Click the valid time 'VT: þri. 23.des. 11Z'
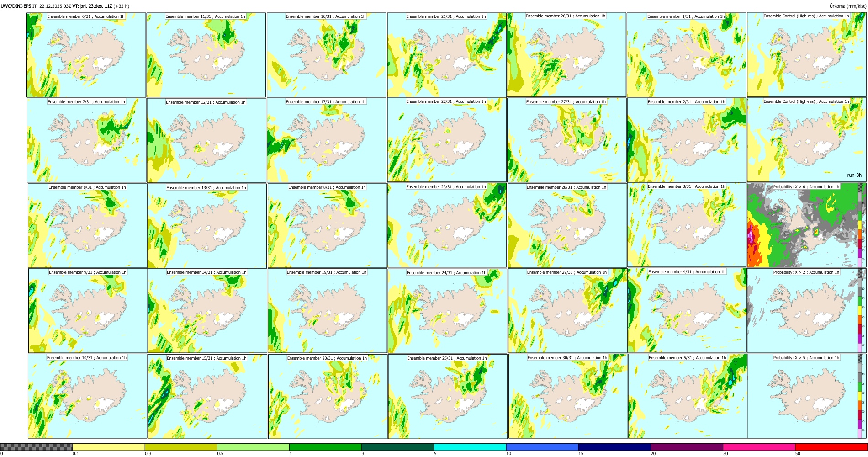Viewport: 868px width, 457px height. 93,6
